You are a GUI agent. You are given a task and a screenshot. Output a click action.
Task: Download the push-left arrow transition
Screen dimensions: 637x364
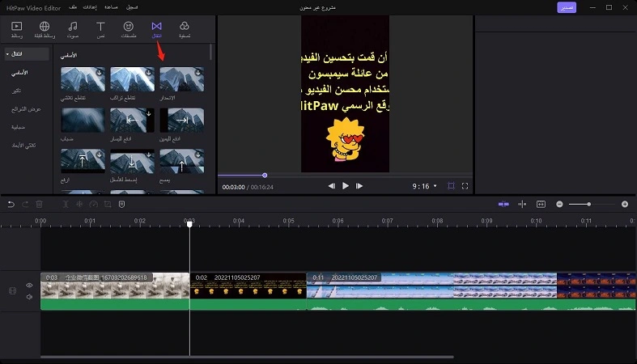[x=149, y=113]
